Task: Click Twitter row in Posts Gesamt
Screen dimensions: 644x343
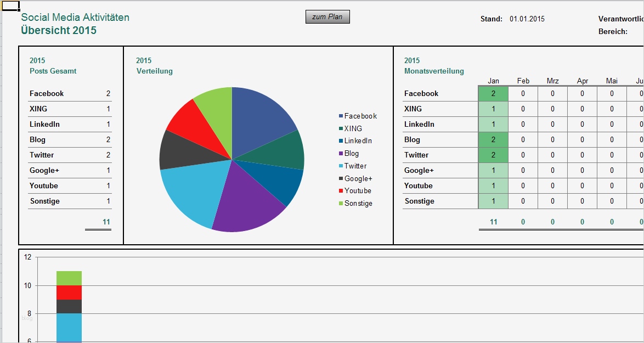Action: click(x=70, y=155)
